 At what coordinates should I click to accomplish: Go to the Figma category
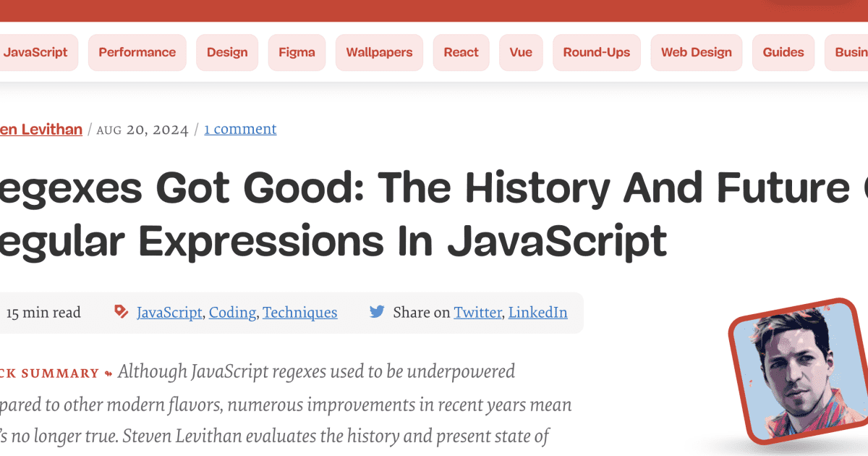[x=297, y=52]
